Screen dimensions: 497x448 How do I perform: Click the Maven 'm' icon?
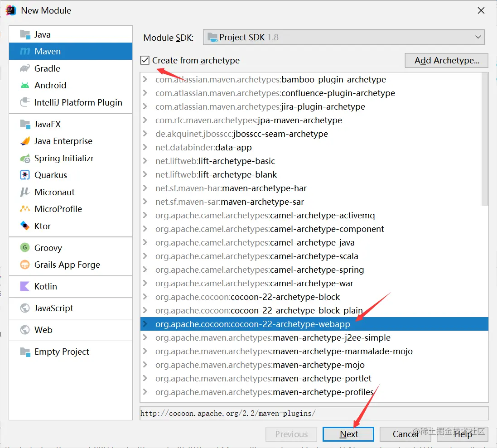pos(25,51)
